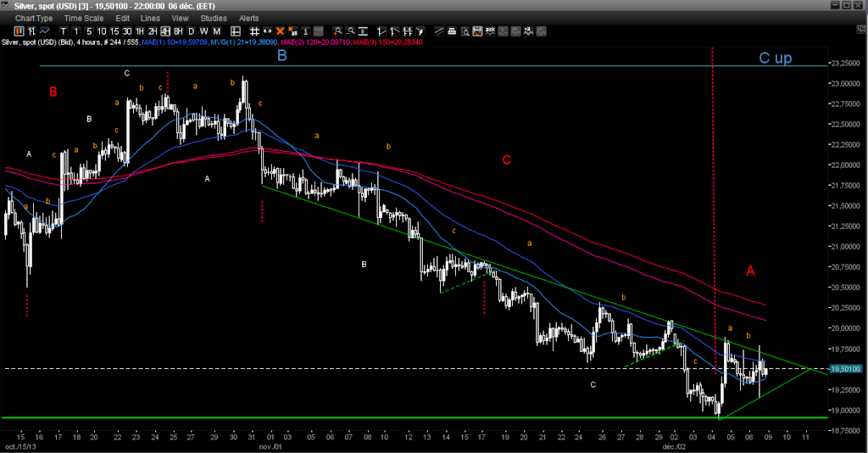Set time scale to 1H

[x=140, y=31]
